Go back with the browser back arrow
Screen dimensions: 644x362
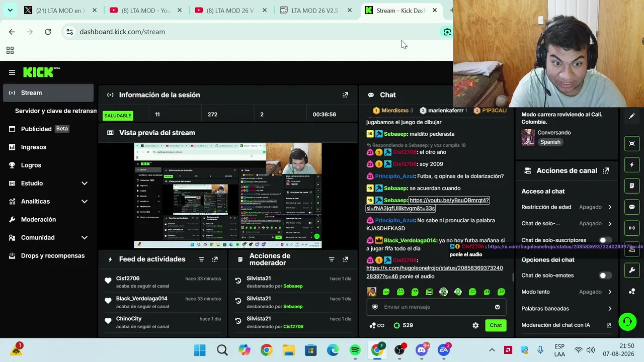click(12, 32)
